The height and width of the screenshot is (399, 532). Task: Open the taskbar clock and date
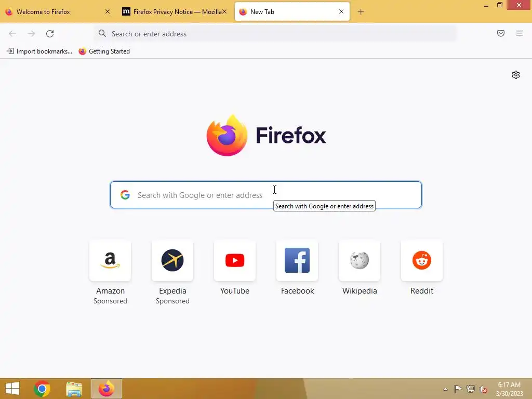509,389
